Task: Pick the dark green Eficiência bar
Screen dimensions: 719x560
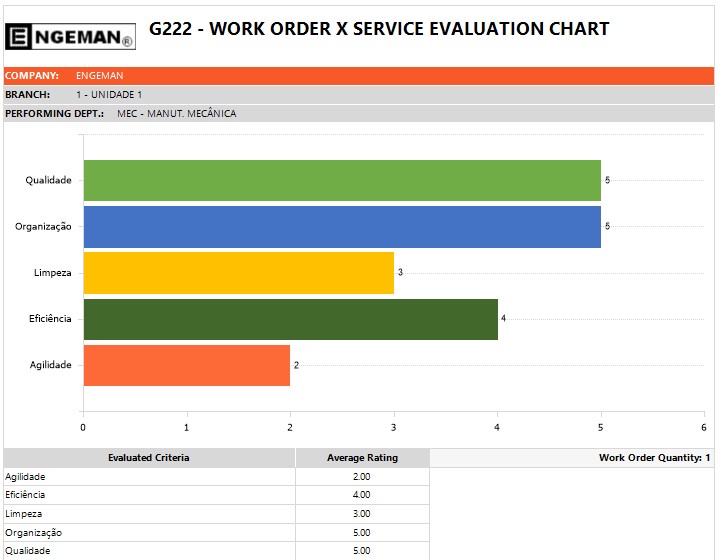Action: point(290,319)
